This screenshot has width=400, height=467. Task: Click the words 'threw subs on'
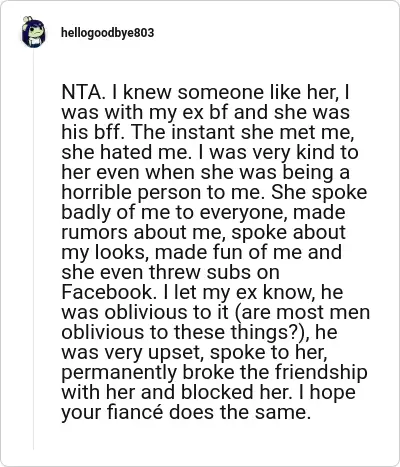(x=214, y=272)
